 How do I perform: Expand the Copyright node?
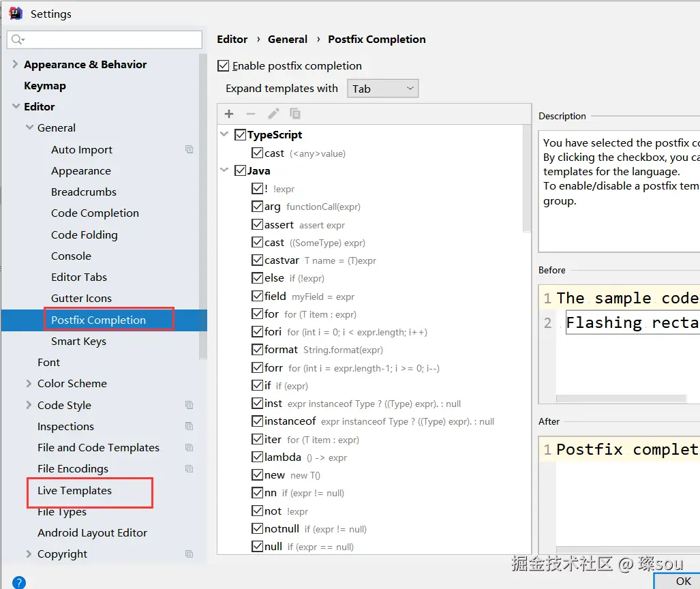(x=29, y=554)
